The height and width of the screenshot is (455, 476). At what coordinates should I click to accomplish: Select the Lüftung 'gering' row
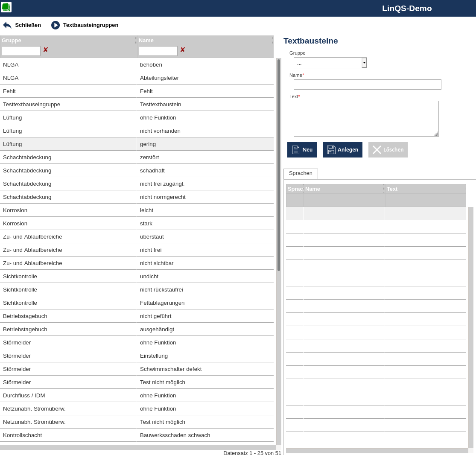pyautogui.click(x=137, y=144)
